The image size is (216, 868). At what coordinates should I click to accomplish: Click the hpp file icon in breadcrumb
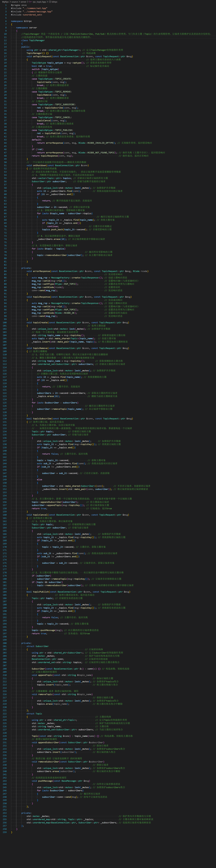click(30, 2)
